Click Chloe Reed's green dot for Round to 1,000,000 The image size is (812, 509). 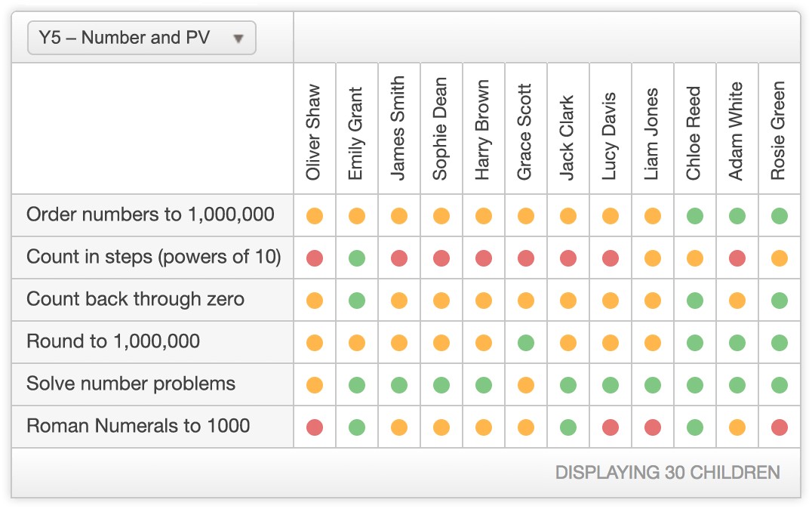695,343
